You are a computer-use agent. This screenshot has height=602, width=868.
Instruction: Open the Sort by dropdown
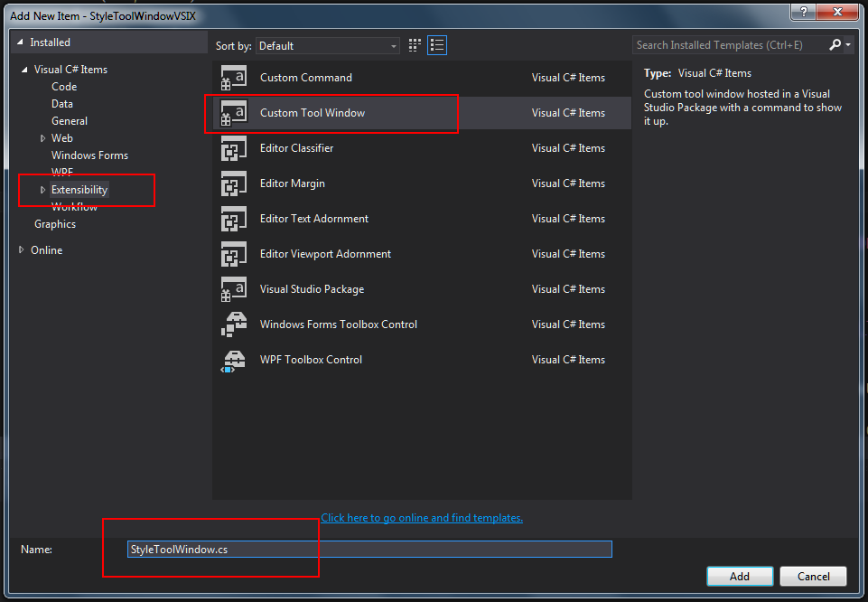328,46
